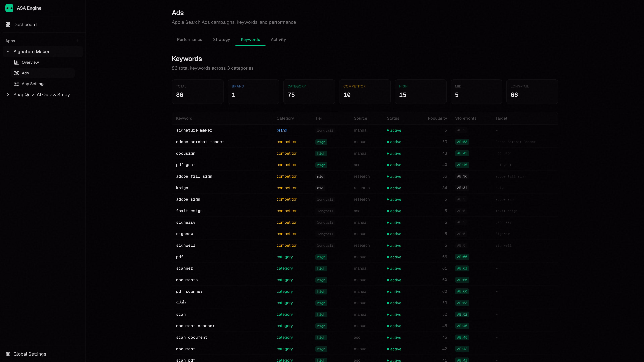This screenshot has width=644, height=362.
Task: Click the 'longtail' tier badge for signnow
Action: coord(325,234)
